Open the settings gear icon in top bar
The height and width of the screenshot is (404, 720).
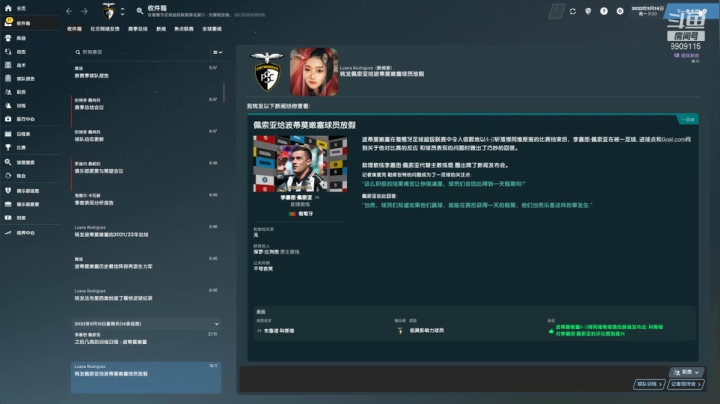[620, 11]
